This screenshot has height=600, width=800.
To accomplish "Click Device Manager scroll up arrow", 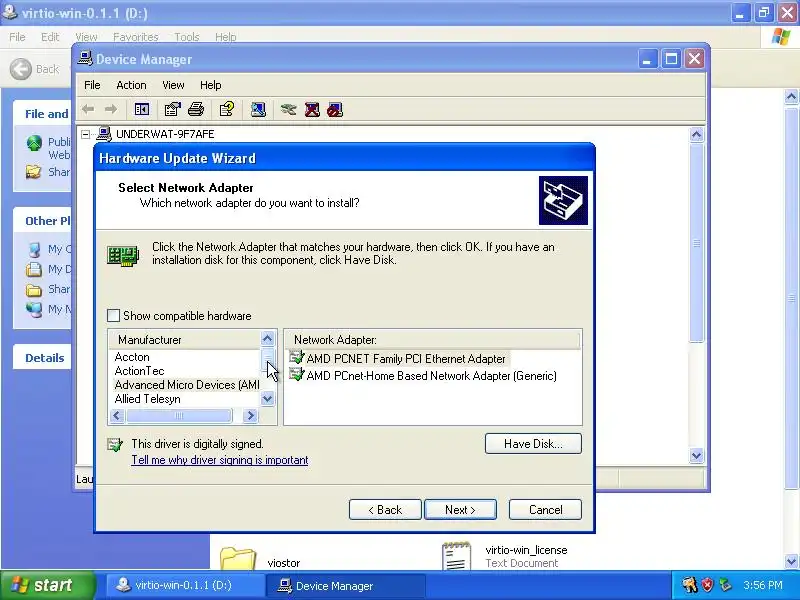I will 696,135.
